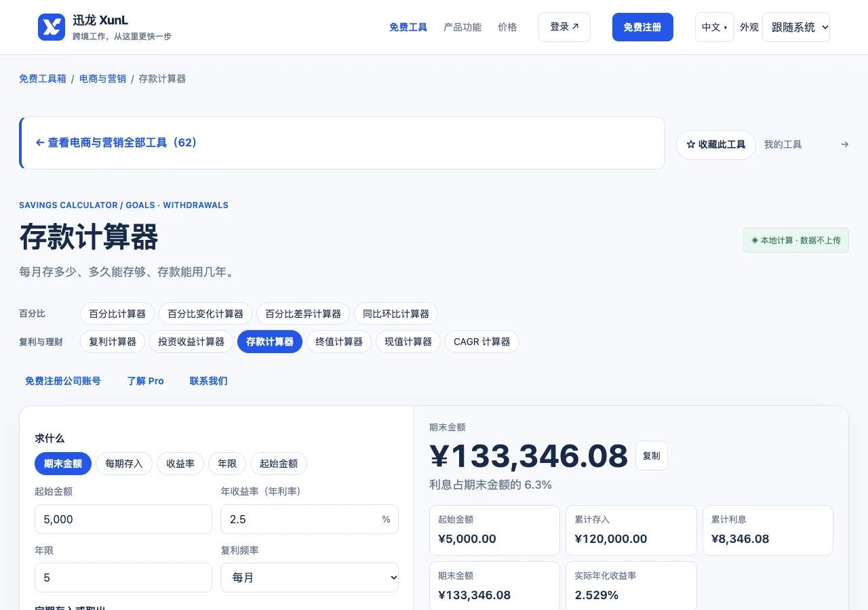Click 累计存入 ¥120,000.00 card
This screenshot has height=610, width=868.
pos(631,530)
